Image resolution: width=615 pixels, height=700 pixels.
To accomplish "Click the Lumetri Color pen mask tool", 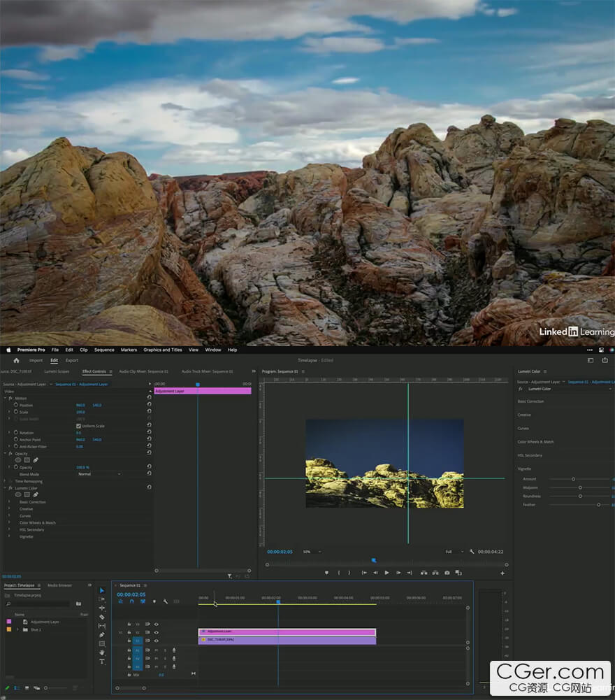I will point(36,494).
